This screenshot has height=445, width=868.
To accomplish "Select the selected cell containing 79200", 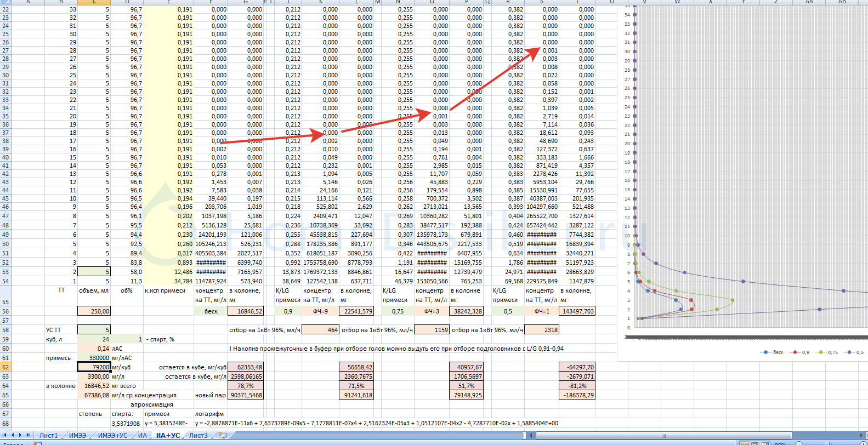I will point(94,367).
